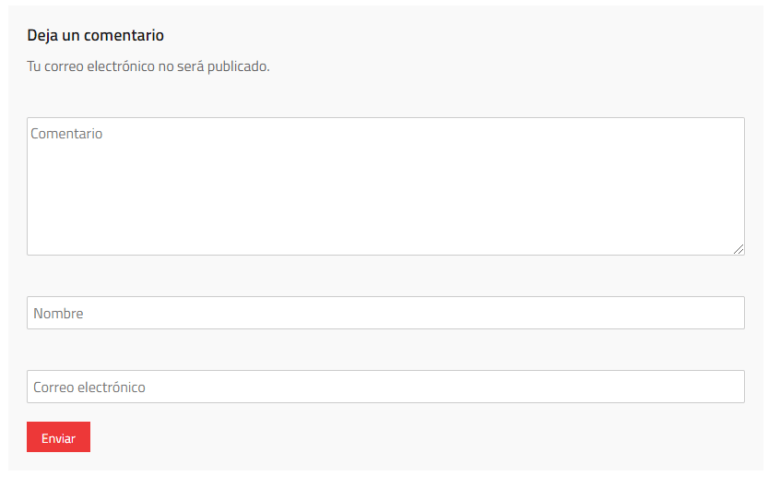Click the "Nombre" placeholder text
The height and width of the screenshot is (477, 768).
pos(58,313)
